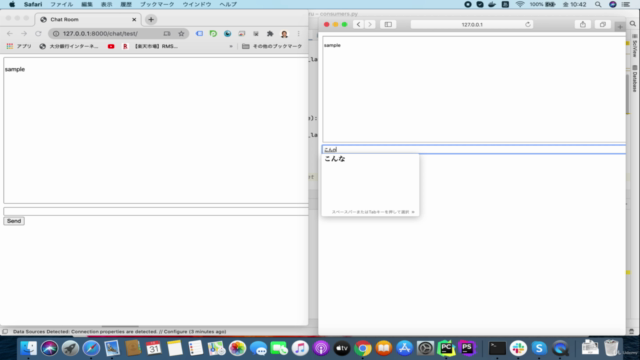Reload the Chrome Chat Room page

(38, 33)
